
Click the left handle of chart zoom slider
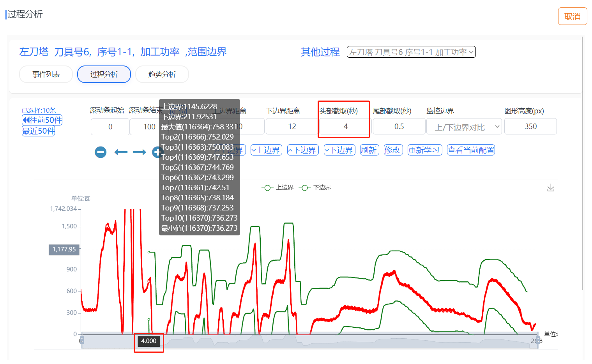(82, 341)
